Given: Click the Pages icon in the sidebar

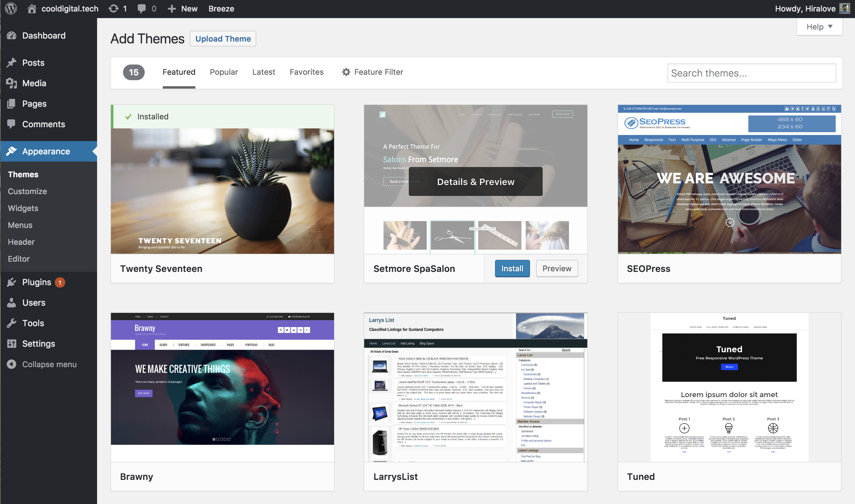Looking at the screenshot, I should coord(11,104).
